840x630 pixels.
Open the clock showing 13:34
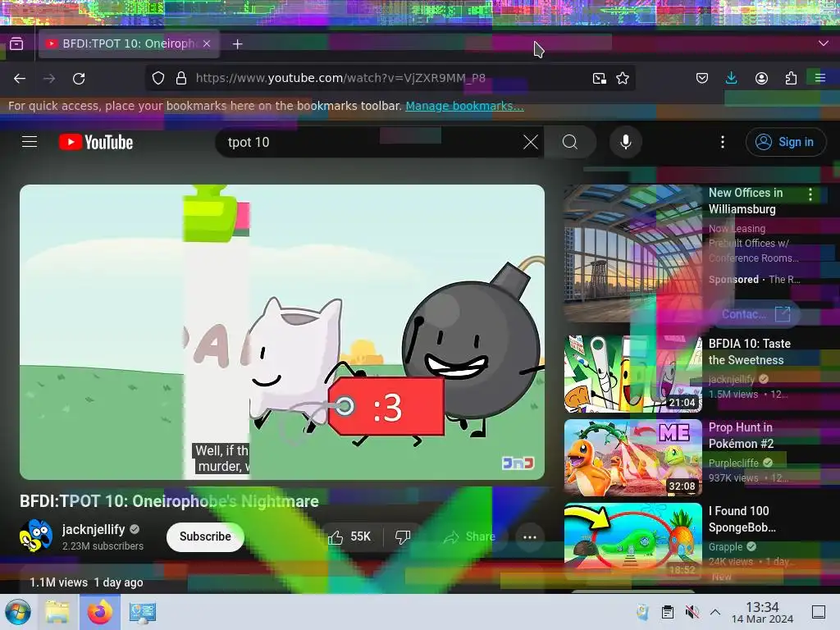[762, 612]
